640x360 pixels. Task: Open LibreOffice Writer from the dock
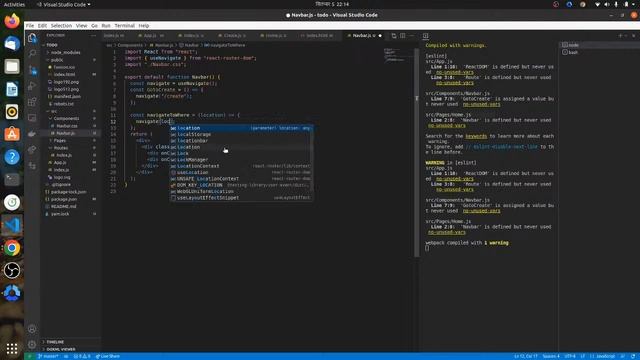tap(12, 89)
